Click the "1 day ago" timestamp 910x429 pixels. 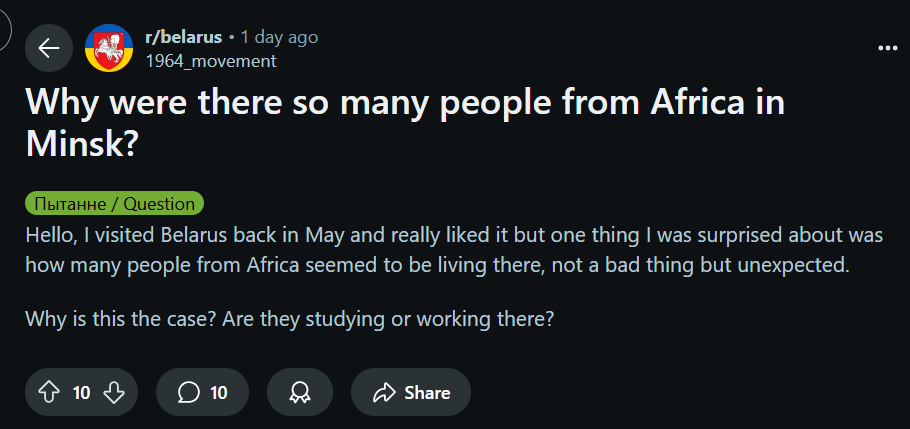[x=279, y=37]
